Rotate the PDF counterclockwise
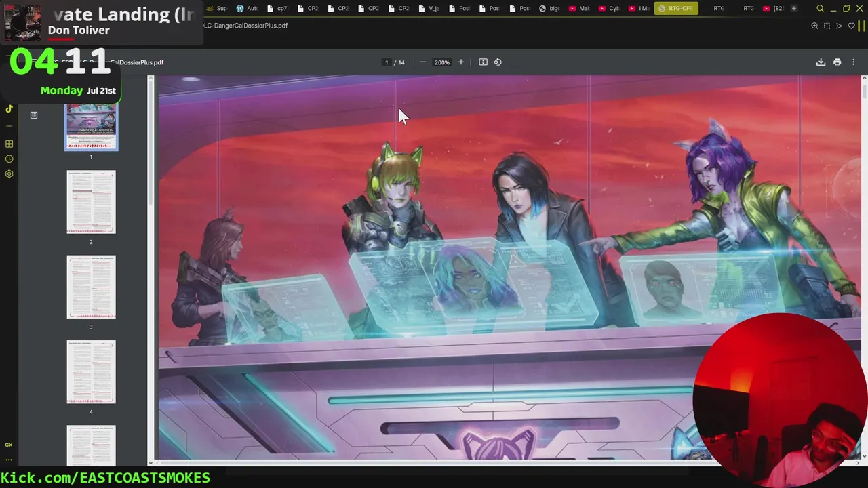Viewport: 868px width, 488px height. tap(498, 62)
